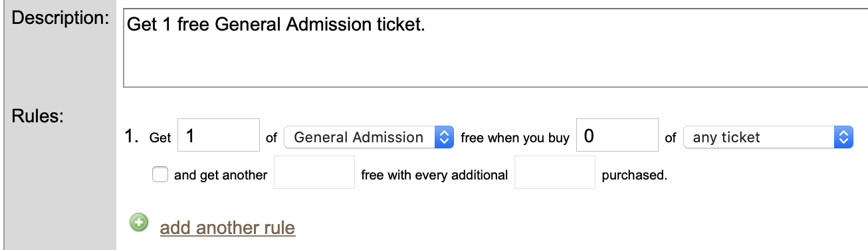Click the 'Rules:' label
The width and height of the screenshot is (868, 250).
[38, 116]
